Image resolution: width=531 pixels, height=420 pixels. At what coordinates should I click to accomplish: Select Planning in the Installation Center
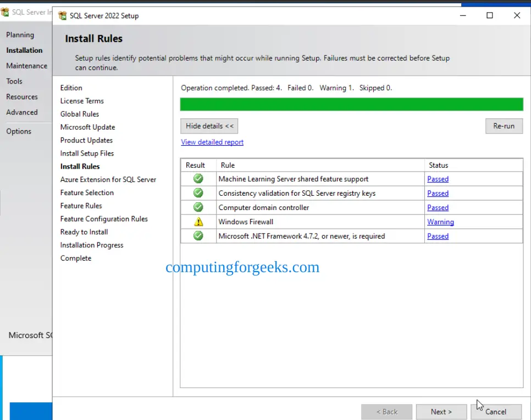20,35
